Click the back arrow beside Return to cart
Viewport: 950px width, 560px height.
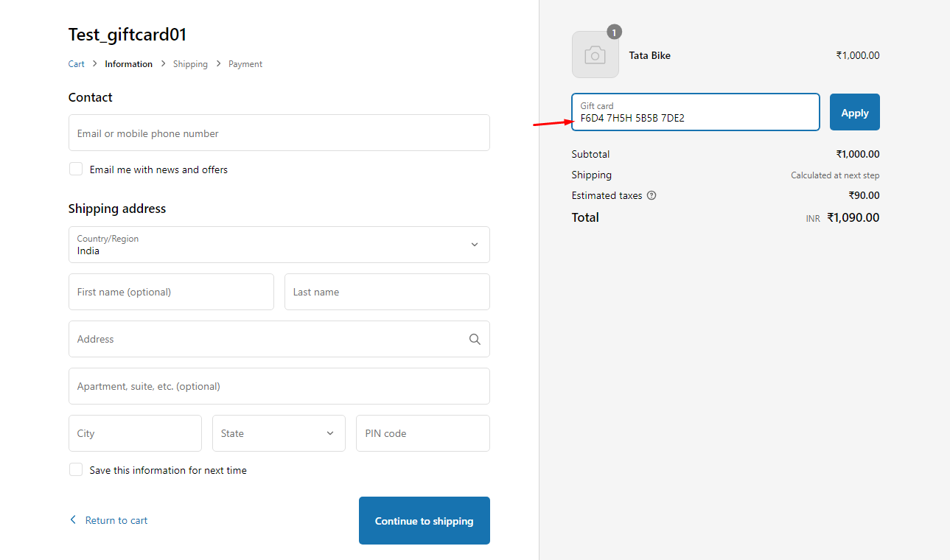73,520
